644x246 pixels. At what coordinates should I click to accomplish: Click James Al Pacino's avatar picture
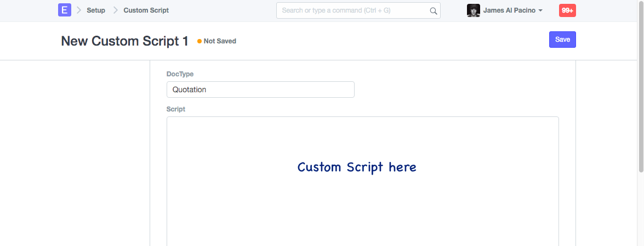click(473, 10)
